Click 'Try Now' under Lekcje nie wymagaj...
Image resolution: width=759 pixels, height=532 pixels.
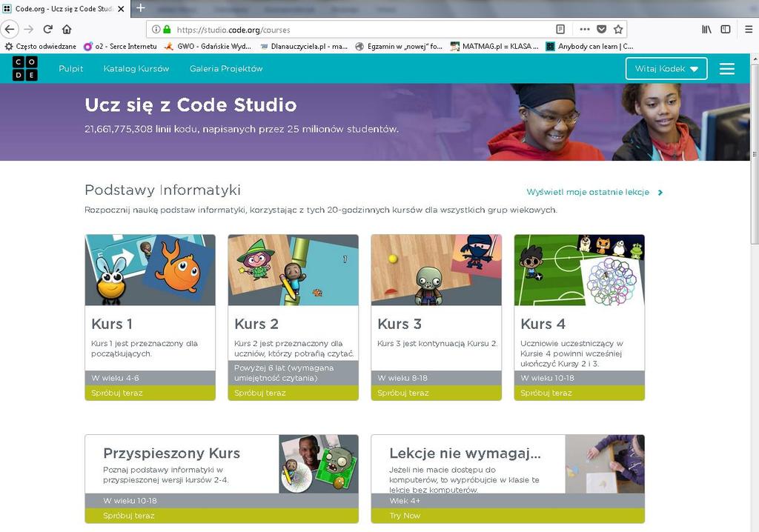[508, 516]
